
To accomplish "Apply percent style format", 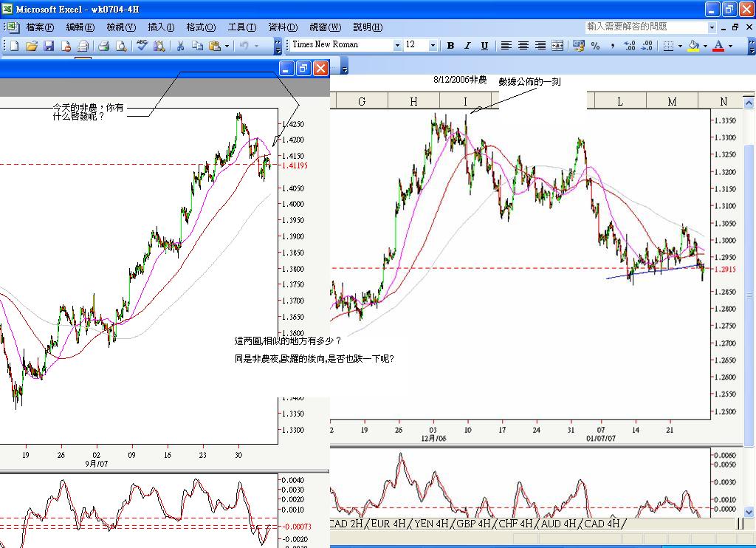I will tap(595, 46).
